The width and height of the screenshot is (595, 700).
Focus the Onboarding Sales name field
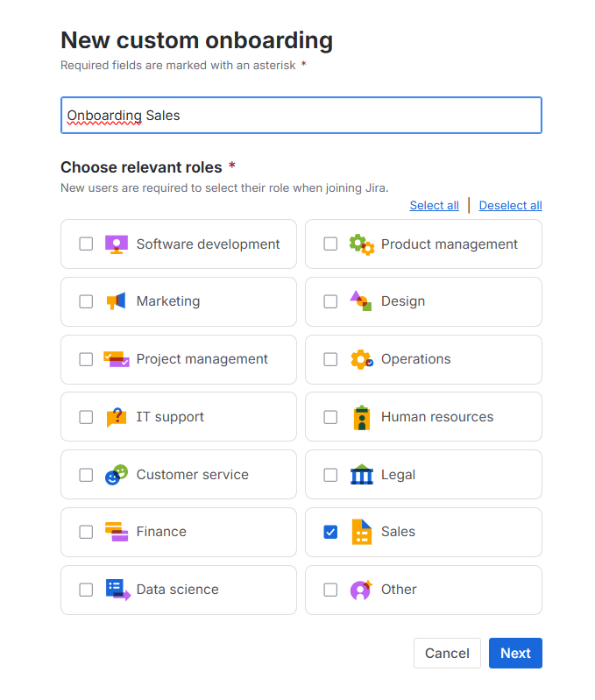(301, 115)
